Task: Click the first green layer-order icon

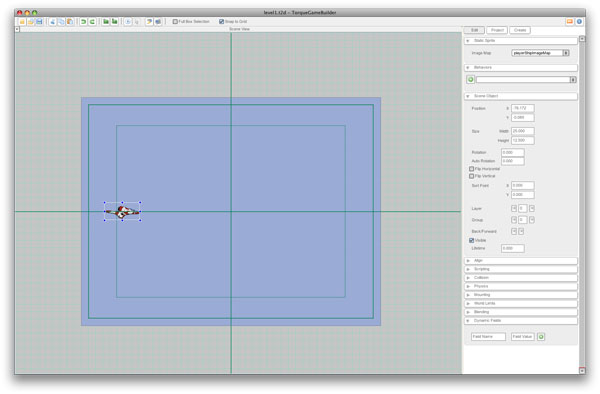Action: [106, 21]
